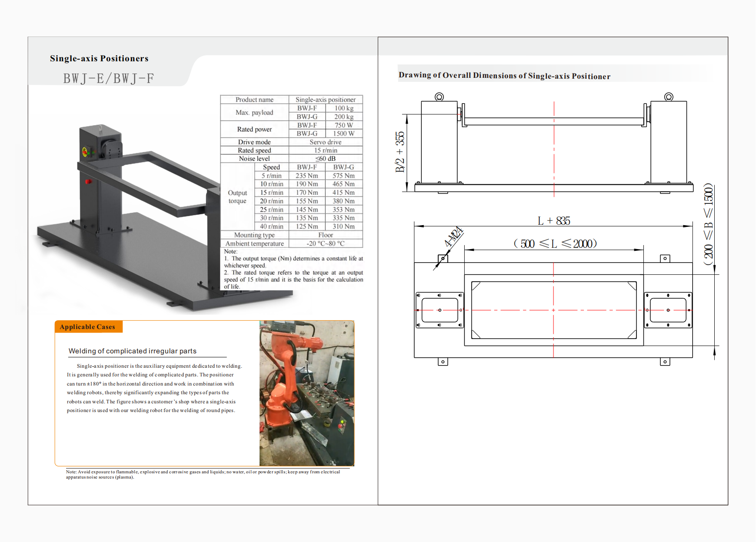Screen dimensions: 756x542
Task: Click the left lifting eye ring in the drawing
Action: (x=439, y=96)
